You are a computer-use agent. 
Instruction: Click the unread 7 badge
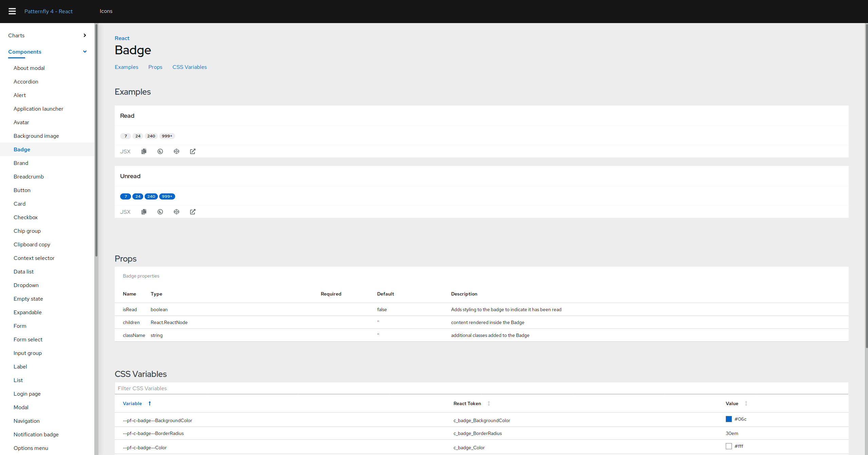pyautogui.click(x=126, y=196)
